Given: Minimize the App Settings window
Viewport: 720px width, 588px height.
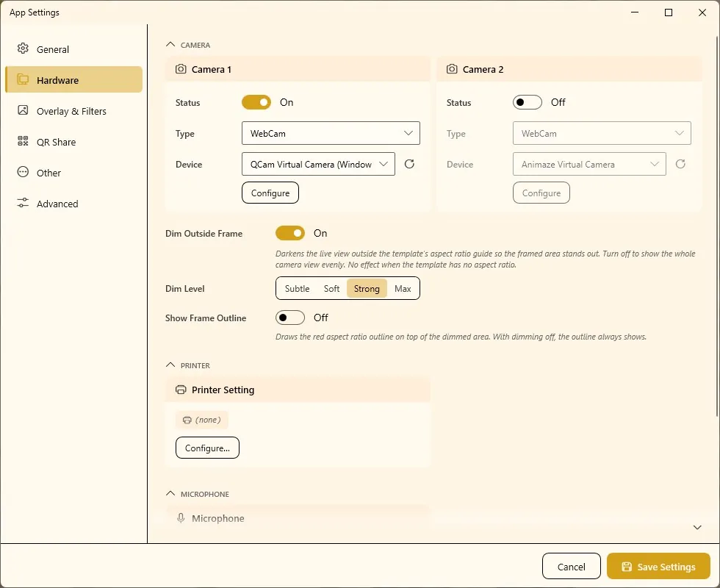Looking at the screenshot, I should (635, 12).
